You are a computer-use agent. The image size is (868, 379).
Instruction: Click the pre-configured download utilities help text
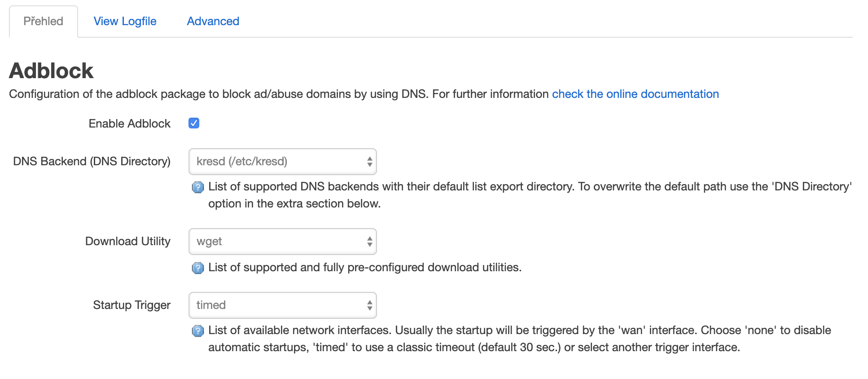(364, 267)
